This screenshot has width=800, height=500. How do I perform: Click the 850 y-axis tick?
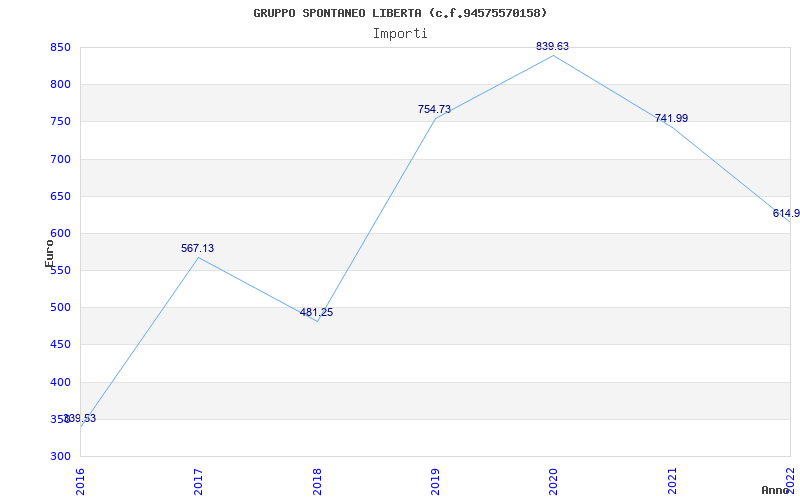coord(60,47)
